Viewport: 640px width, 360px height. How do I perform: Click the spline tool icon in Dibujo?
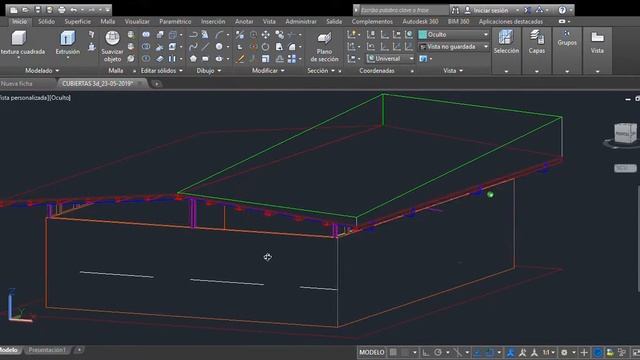193,47
